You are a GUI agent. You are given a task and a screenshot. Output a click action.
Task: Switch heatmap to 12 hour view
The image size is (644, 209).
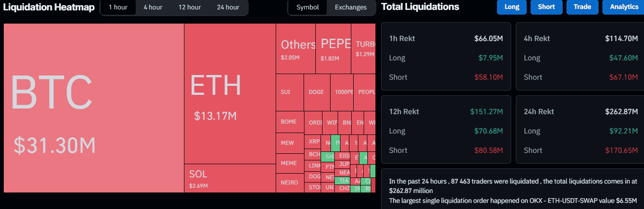pyautogui.click(x=189, y=8)
